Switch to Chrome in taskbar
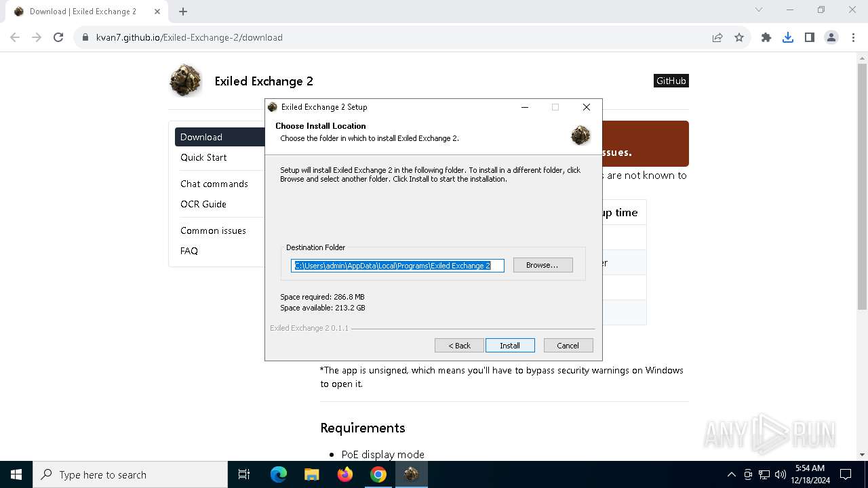Viewport: 868px width, 488px height. click(x=378, y=474)
